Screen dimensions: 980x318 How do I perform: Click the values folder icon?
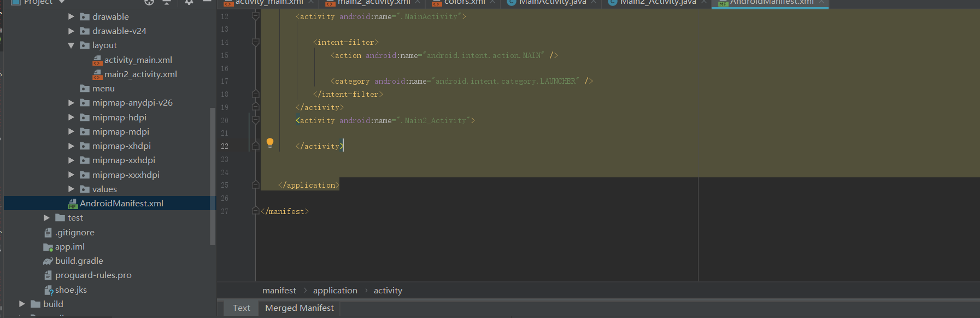point(85,189)
